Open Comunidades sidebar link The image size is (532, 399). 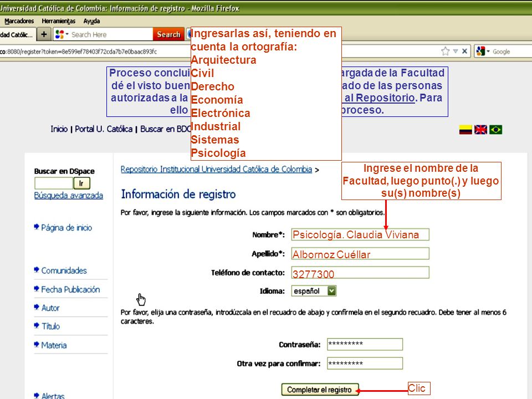pos(64,270)
